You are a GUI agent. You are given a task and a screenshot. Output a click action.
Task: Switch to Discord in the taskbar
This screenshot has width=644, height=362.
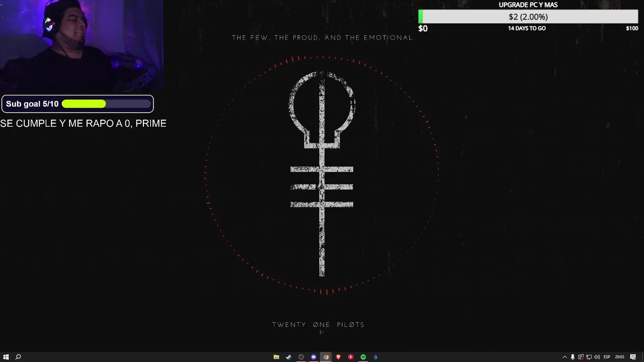(313, 357)
